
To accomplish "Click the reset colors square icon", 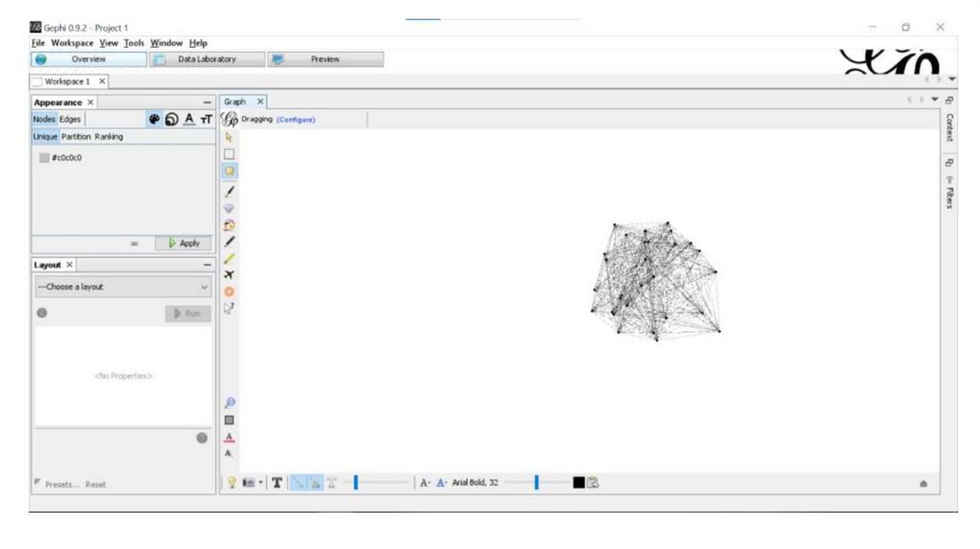I will [230, 420].
